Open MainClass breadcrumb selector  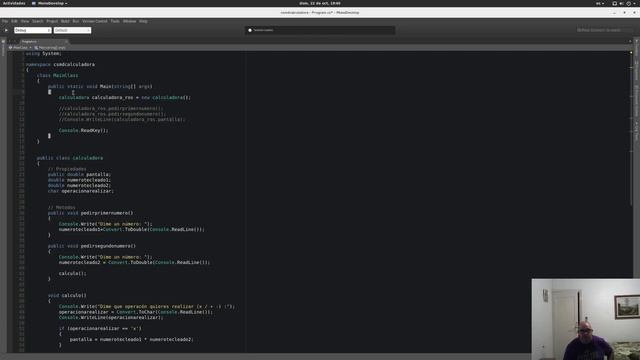tap(20, 48)
